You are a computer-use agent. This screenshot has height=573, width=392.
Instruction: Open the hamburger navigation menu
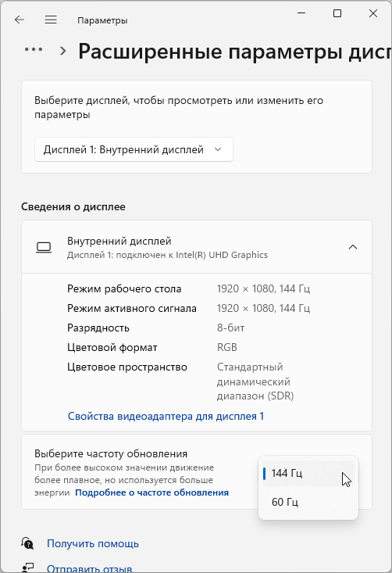(x=51, y=20)
